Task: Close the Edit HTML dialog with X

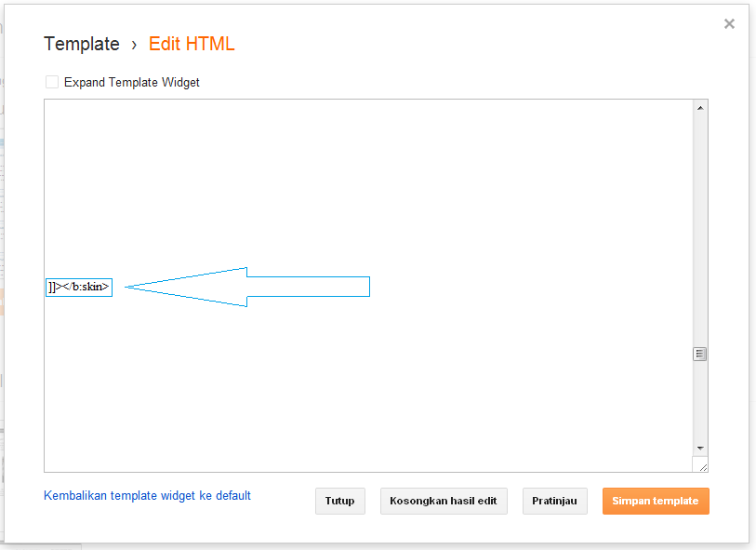Action: click(x=729, y=24)
